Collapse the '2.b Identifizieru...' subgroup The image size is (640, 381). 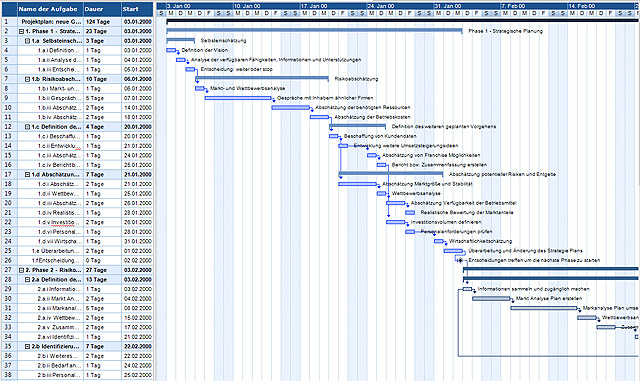27,347
